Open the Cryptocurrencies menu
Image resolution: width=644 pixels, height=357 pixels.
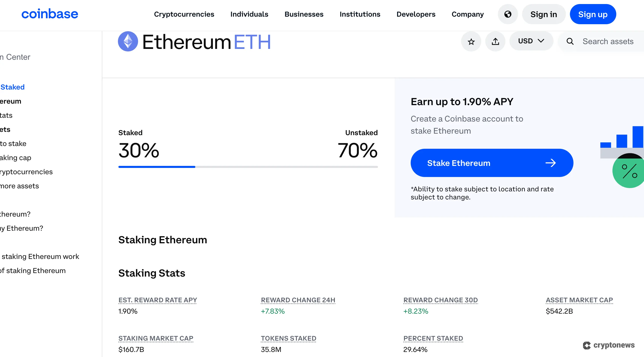pyautogui.click(x=184, y=14)
